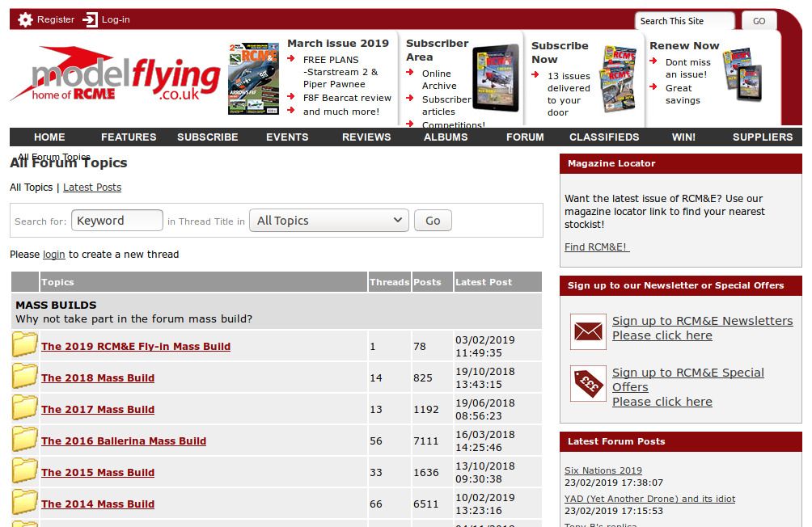Open FEATURES in navigation bar
This screenshot has width=812, height=527.
(129, 137)
